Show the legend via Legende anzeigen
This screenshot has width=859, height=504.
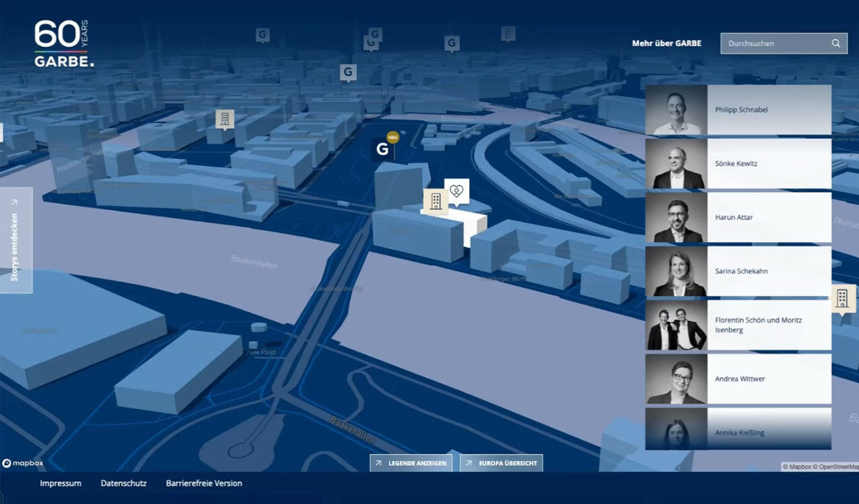[411, 463]
